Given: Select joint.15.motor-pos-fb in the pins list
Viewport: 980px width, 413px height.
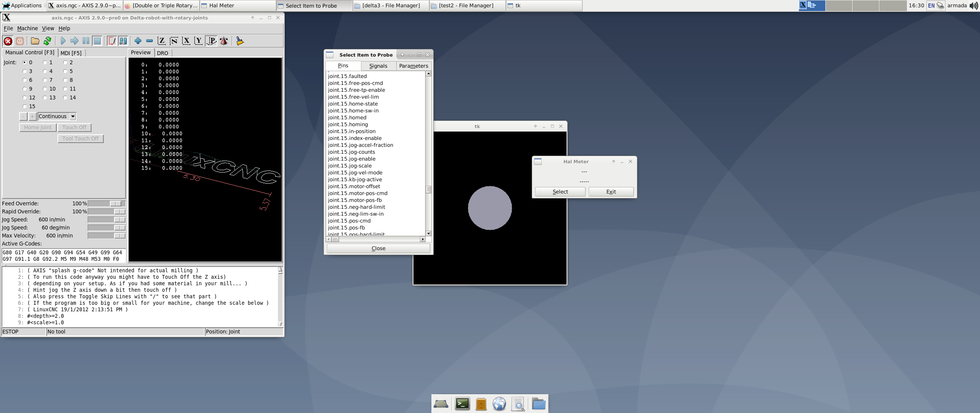Looking at the screenshot, I should 354,200.
